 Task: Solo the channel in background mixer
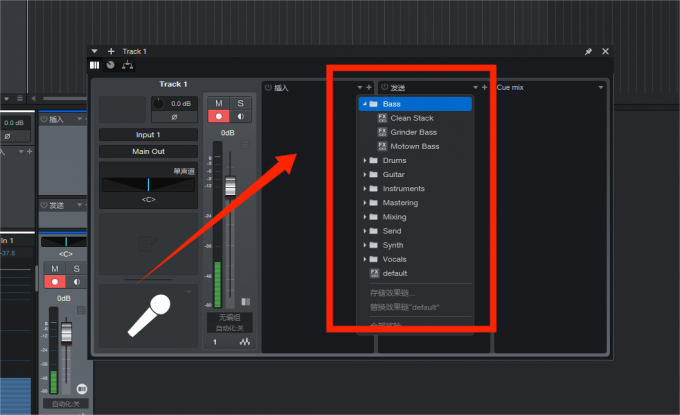(x=76, y=269)
